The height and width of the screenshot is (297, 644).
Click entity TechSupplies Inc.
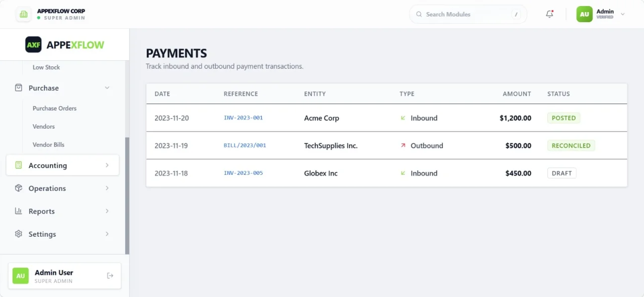tap(331, 146)
